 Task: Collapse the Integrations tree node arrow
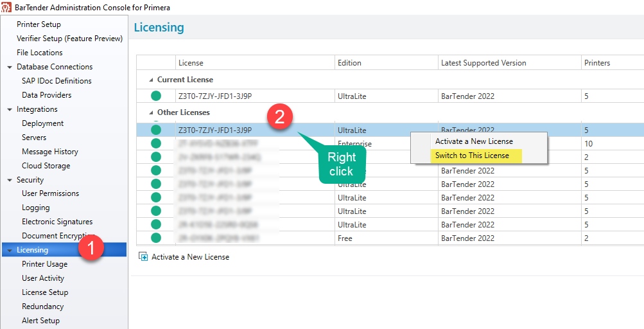click(10, 109)
